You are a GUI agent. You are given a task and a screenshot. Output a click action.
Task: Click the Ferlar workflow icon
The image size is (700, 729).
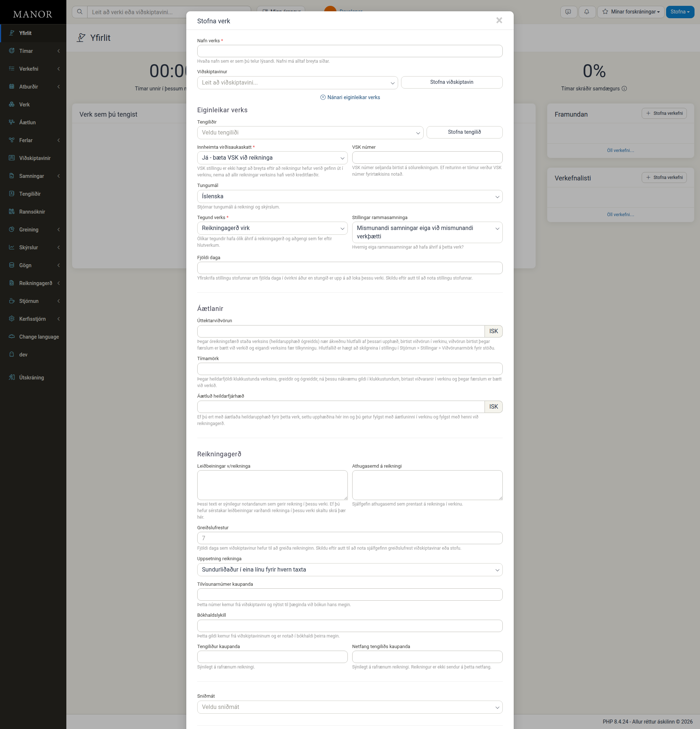coord(12,140)
